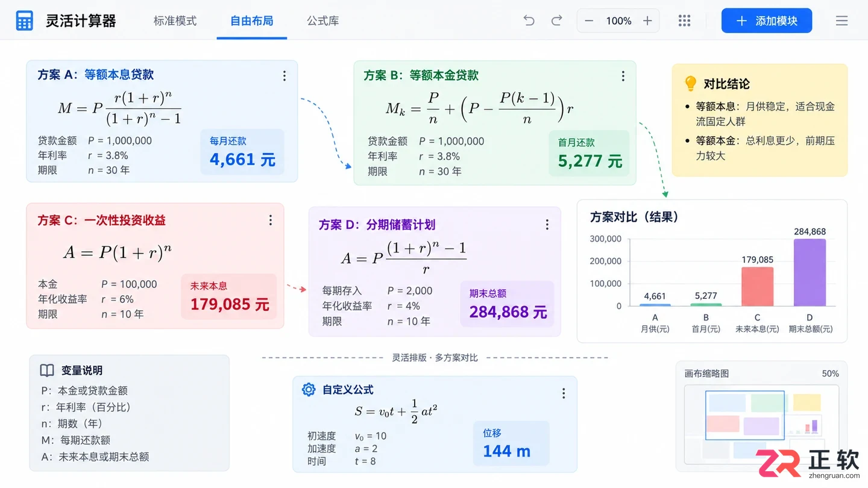Zoom out with the minus button

pyautogui.click(x=590, y=21)
